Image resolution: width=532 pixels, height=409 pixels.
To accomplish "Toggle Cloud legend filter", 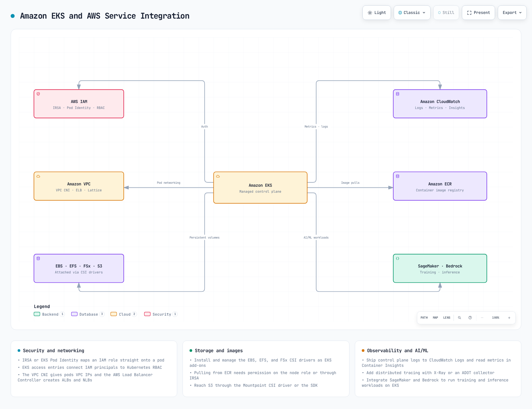I will (x=124, y=314).
